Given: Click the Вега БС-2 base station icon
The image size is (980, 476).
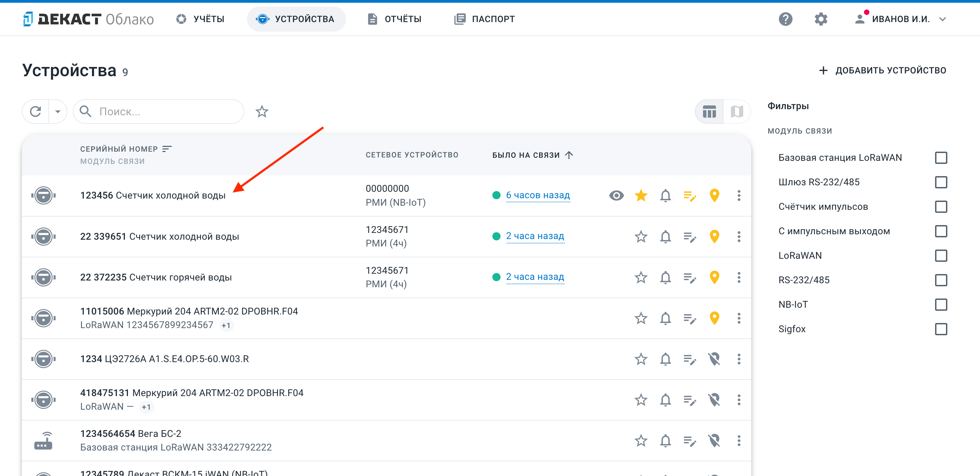Looking at the screenshot, I should [43, 441].
